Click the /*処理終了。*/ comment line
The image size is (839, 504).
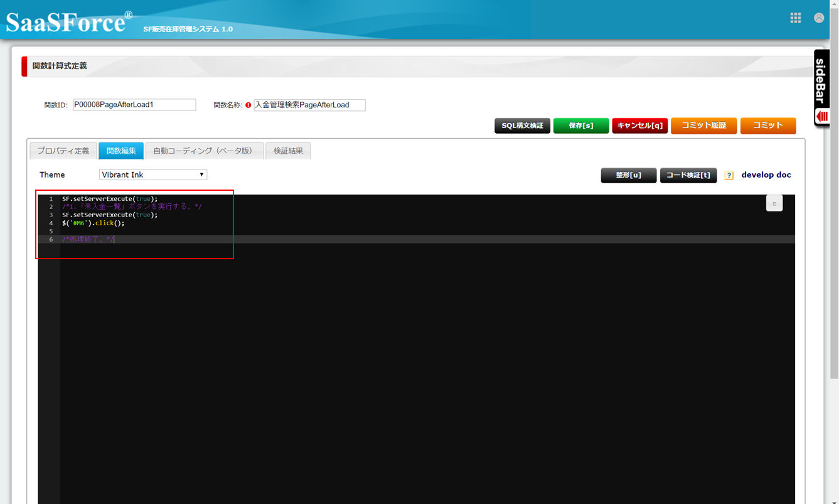click(88, 239)
